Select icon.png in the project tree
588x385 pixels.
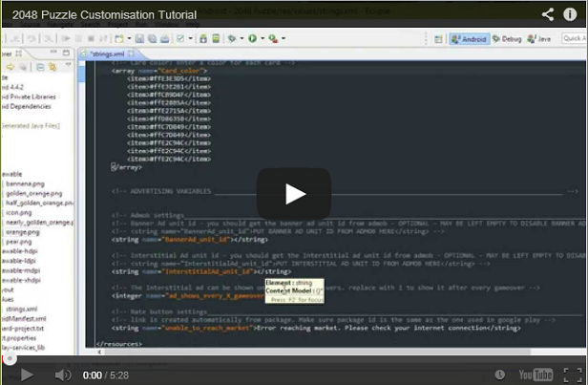coord(18,213)
